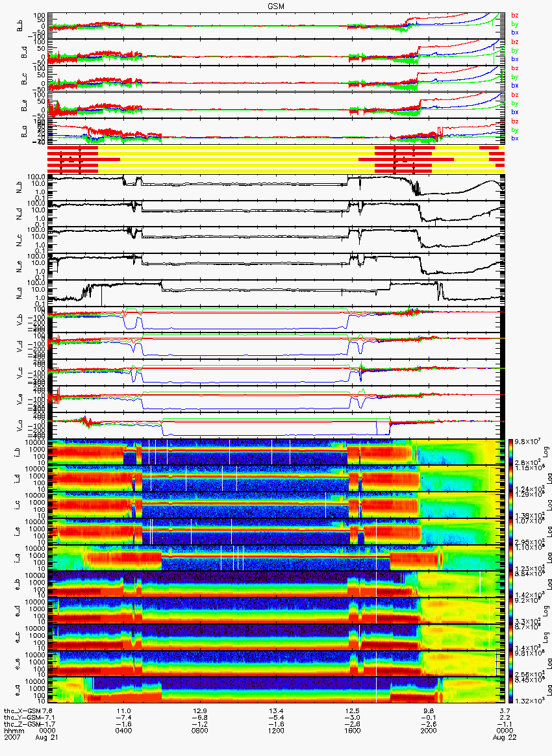
Task: Click the 11.0 X-GSM position value
Action: click(x=123, y=711)
